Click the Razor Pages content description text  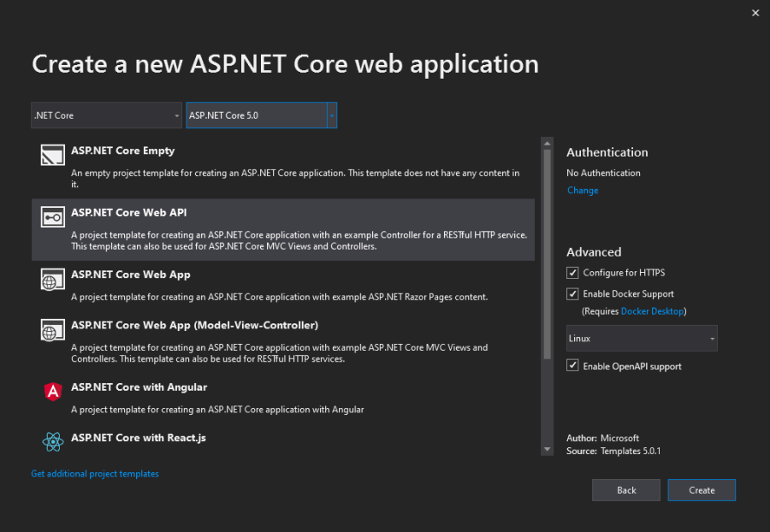click(x=280, y=297)
